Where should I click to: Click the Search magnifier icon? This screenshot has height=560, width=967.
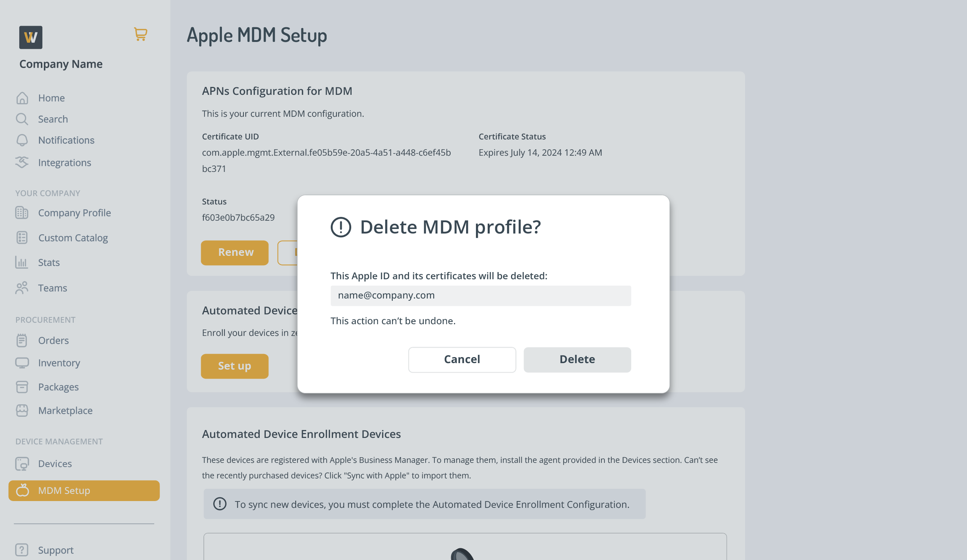(22, 119)
